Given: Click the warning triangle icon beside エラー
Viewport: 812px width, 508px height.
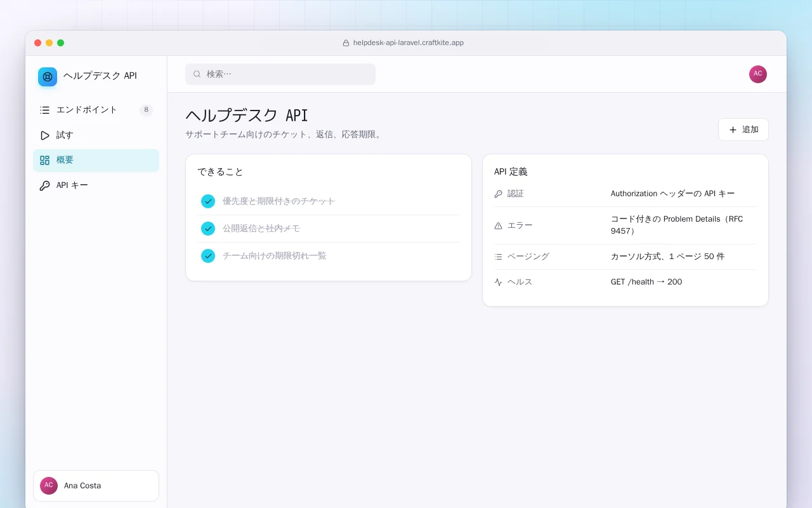Looking at the screenshot, I should [498, 225].
